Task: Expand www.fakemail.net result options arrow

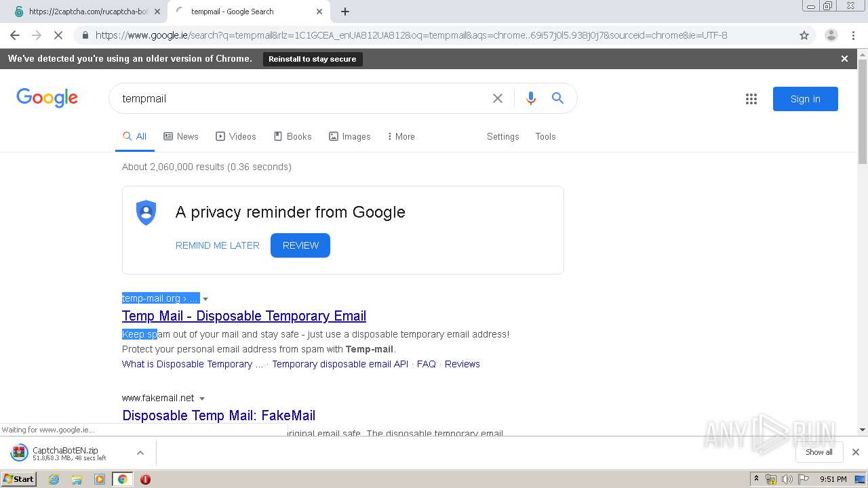Action: (x=202, y=399)
